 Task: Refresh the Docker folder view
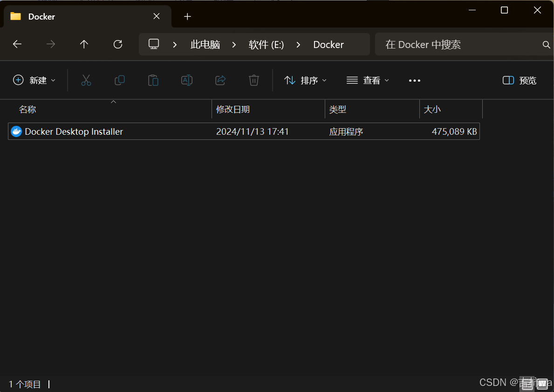118,44
